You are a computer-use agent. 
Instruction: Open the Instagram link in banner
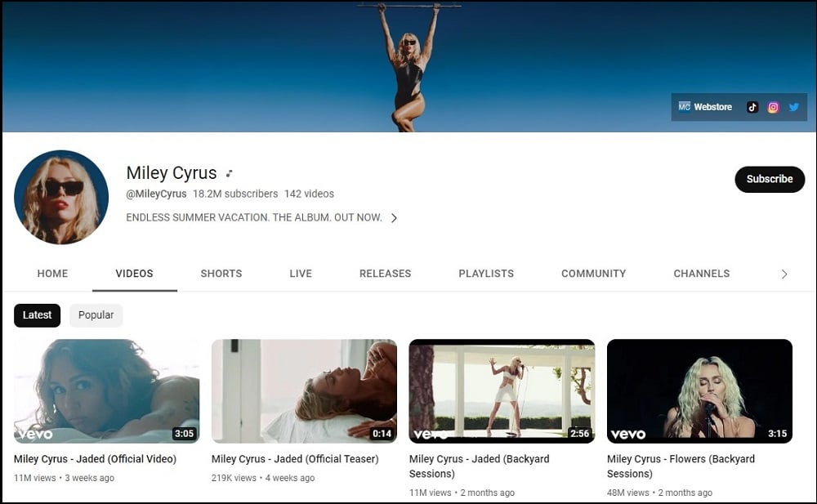click(773, 107)
